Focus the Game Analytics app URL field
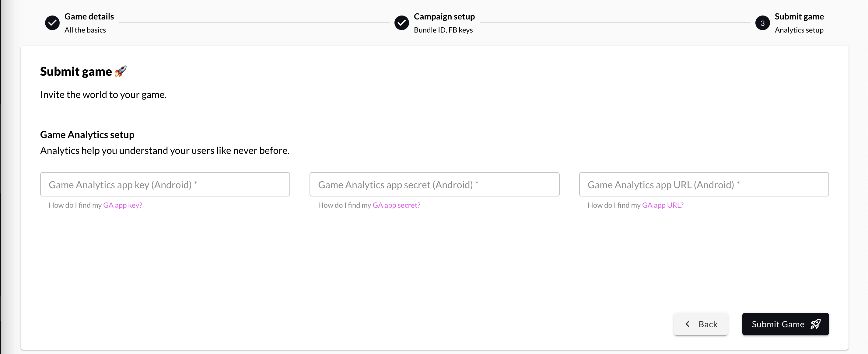This screenshot has width=868, height=354. pos(704,184)
